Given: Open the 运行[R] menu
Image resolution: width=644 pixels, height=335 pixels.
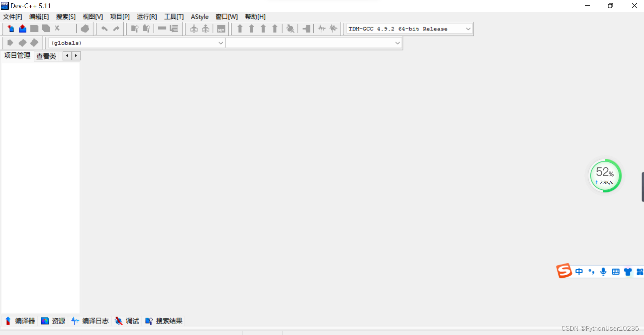Looking at the screenshot, I should (147, 17).
